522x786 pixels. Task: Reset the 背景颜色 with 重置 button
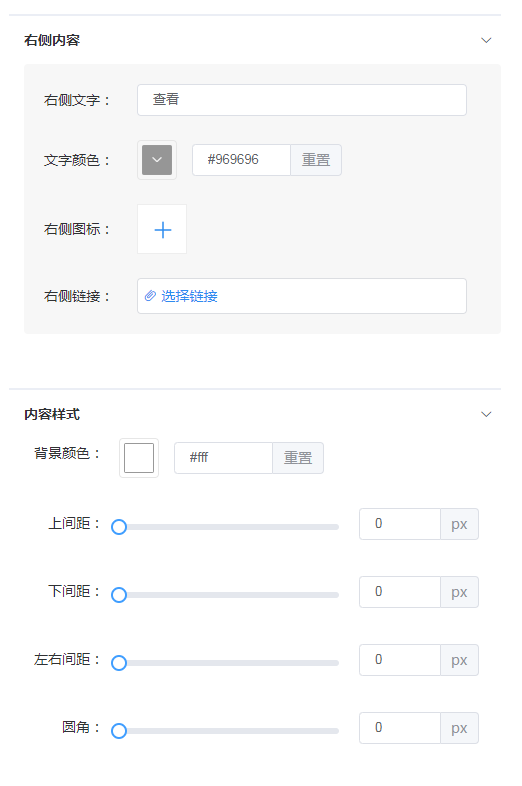tap(298, 458)
